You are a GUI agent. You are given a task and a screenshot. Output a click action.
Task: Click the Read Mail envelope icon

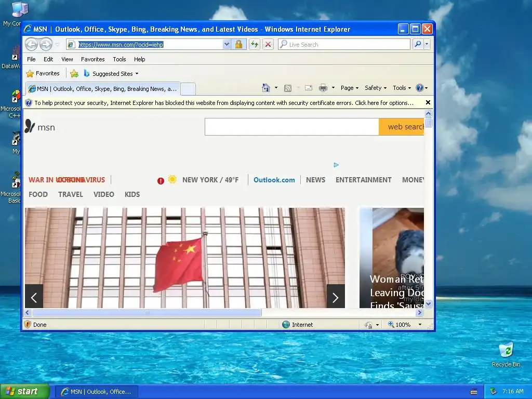[x=309, y=88]
